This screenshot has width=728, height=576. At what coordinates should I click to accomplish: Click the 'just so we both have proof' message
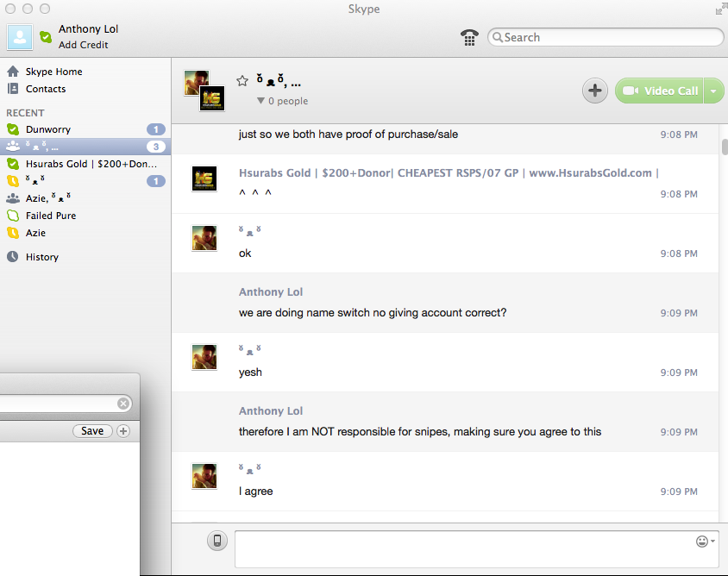click(x=348, y=135)
